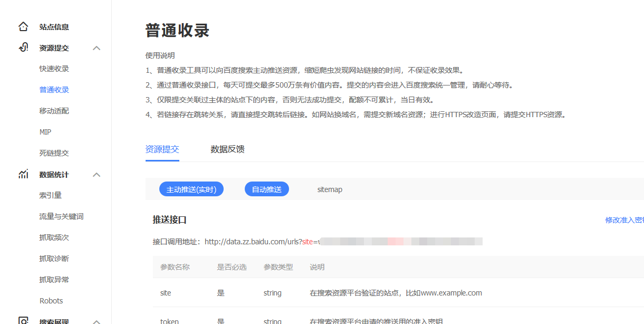The width and height of the screenshot is (644, 324).
Task: Click the 搜索展现 magnifier icon
Action: pos(23,320)
